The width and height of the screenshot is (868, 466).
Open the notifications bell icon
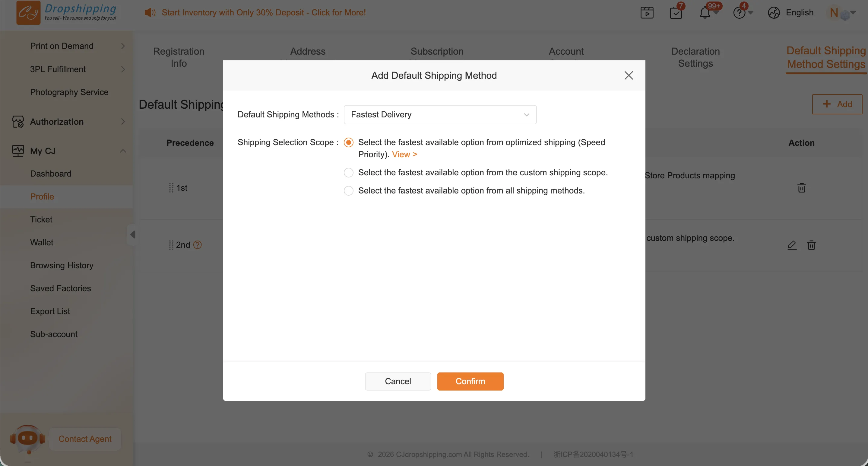pyautogui.click(x=705, y=13)
